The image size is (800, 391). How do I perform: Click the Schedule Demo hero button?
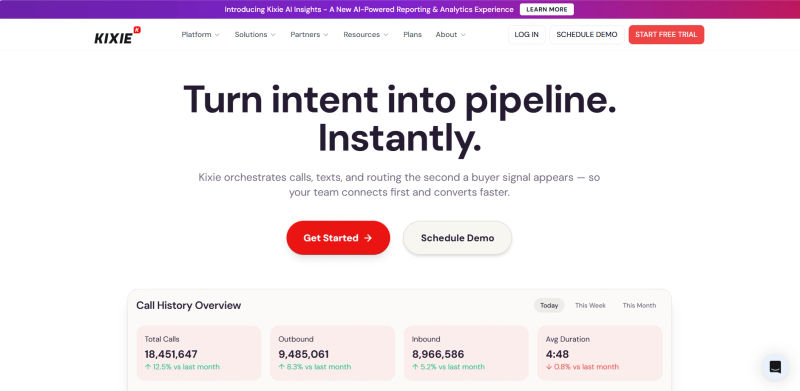coord(457,238)
